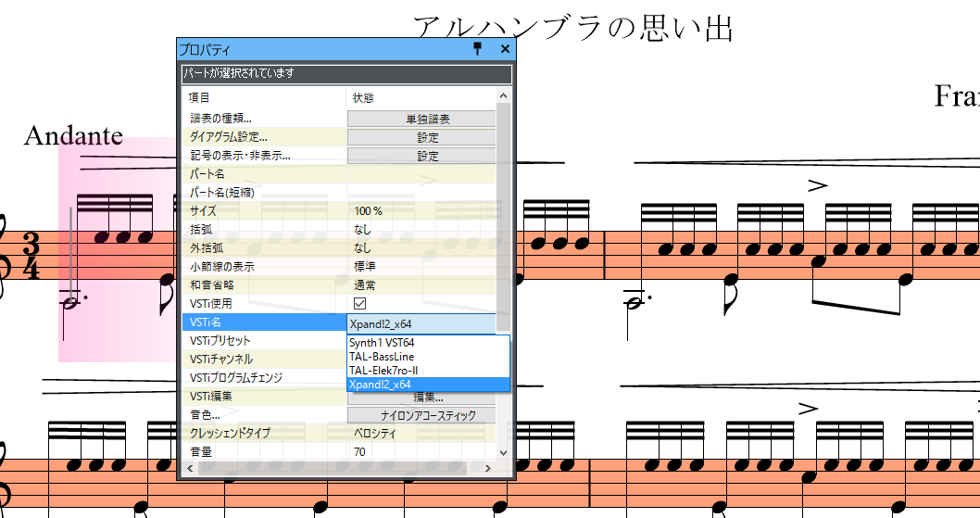Viewport: 980px width, 518px height.
Task: Close the プロパティ panel
Action: (x=505, y=49)
